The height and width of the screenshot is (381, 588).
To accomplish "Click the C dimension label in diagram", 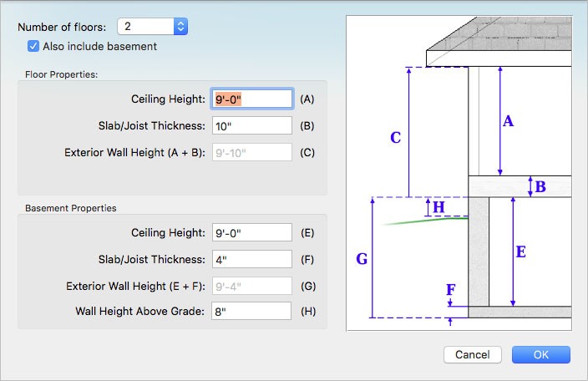I will pyautogui.click(x=396, y=138).
